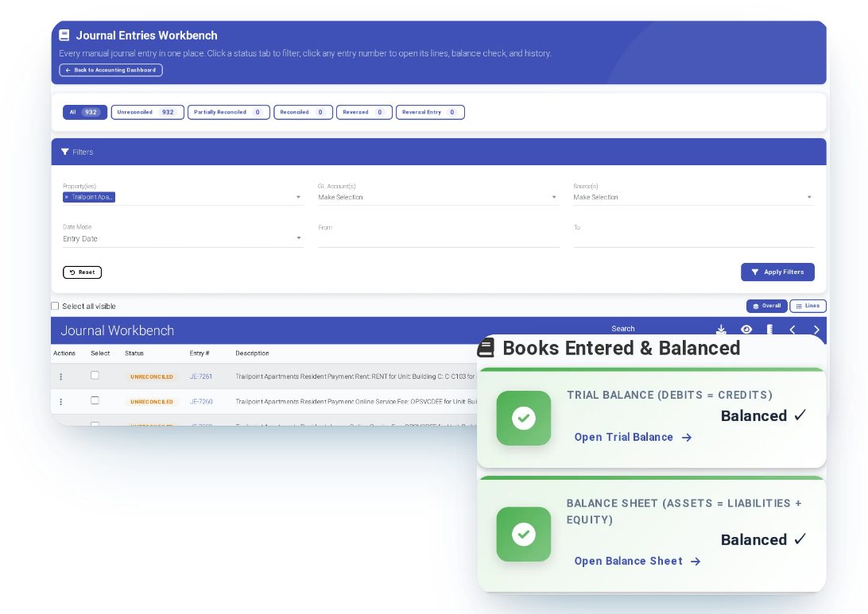Click the UNRECONCILED badge on JE-7261 row
Screen dimensions: 868x614
[152, 377]
